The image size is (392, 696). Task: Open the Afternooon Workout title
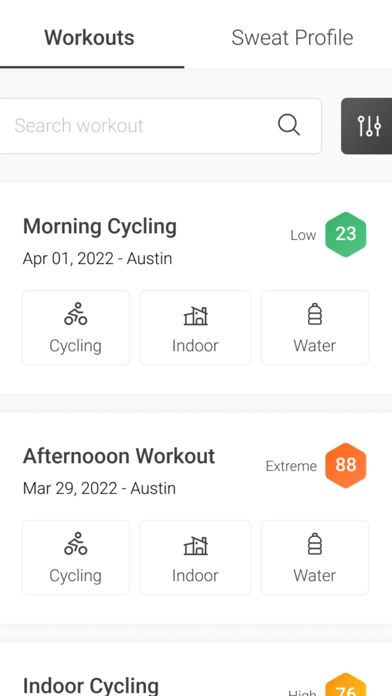119,456
